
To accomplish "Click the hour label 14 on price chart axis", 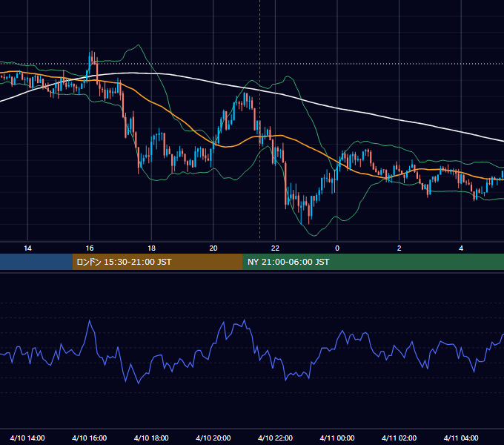I will [x=27, y=248].
